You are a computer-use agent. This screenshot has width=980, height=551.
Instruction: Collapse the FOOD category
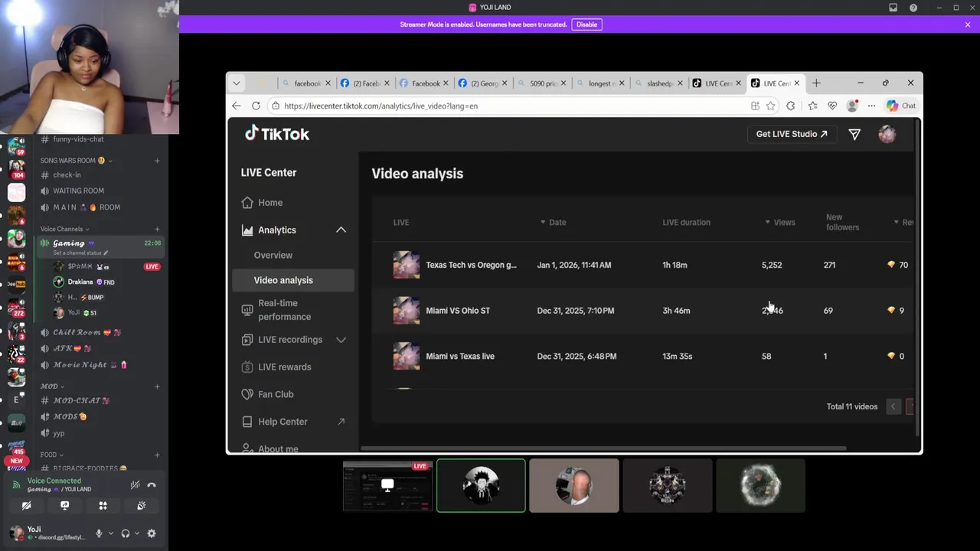pos(52,455)
